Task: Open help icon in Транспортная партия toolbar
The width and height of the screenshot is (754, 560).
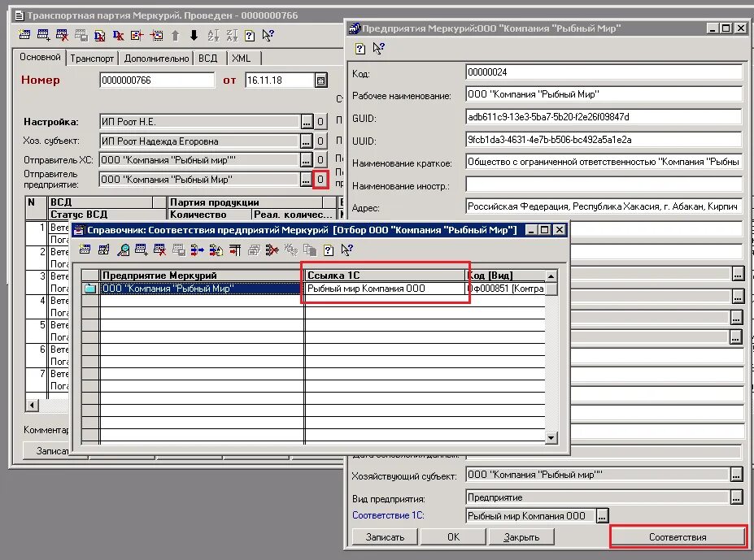Action: pyautogui.click(x=250, y=36)
